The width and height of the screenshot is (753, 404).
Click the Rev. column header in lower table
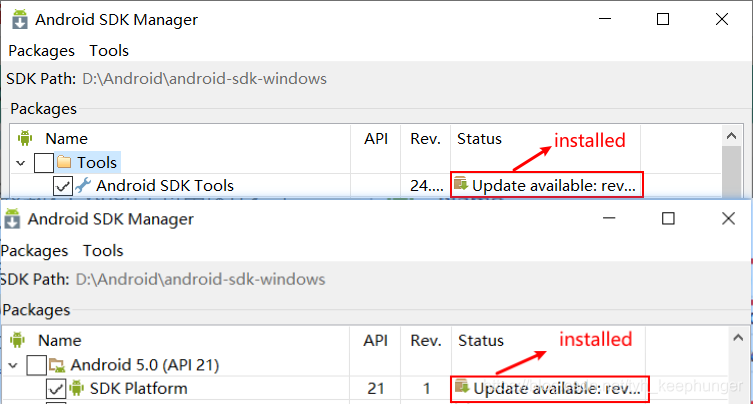pos(425,340)
